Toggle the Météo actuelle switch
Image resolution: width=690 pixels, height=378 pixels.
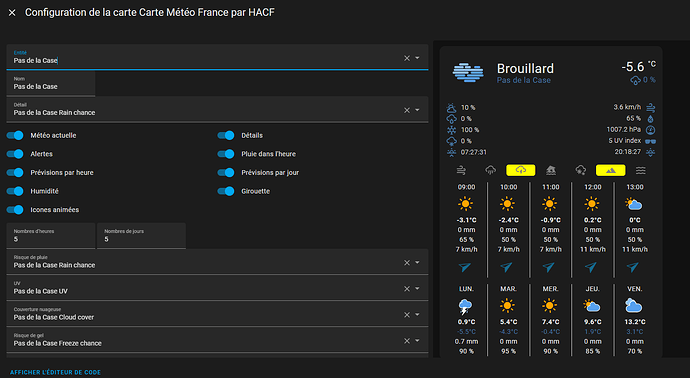pyautogui.click(x=15, y=136)
